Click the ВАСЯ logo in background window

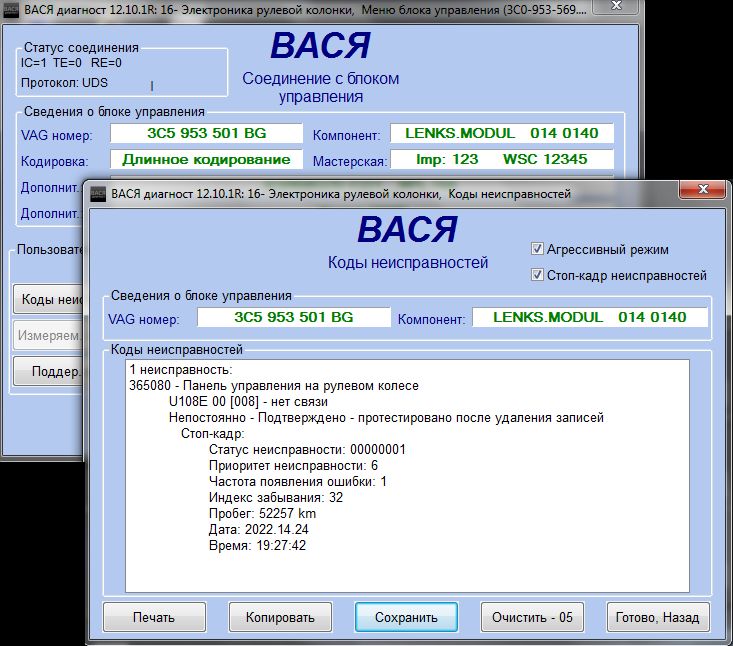tap(320, 46)
